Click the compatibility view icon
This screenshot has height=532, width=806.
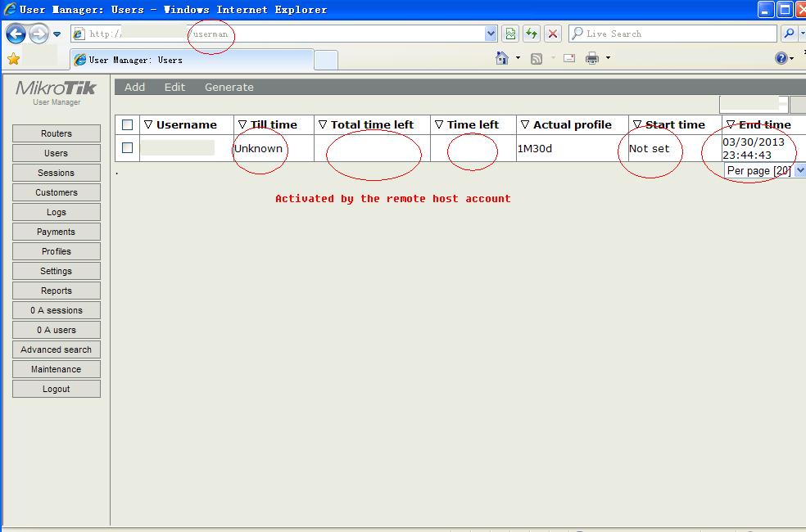[510, 34]
